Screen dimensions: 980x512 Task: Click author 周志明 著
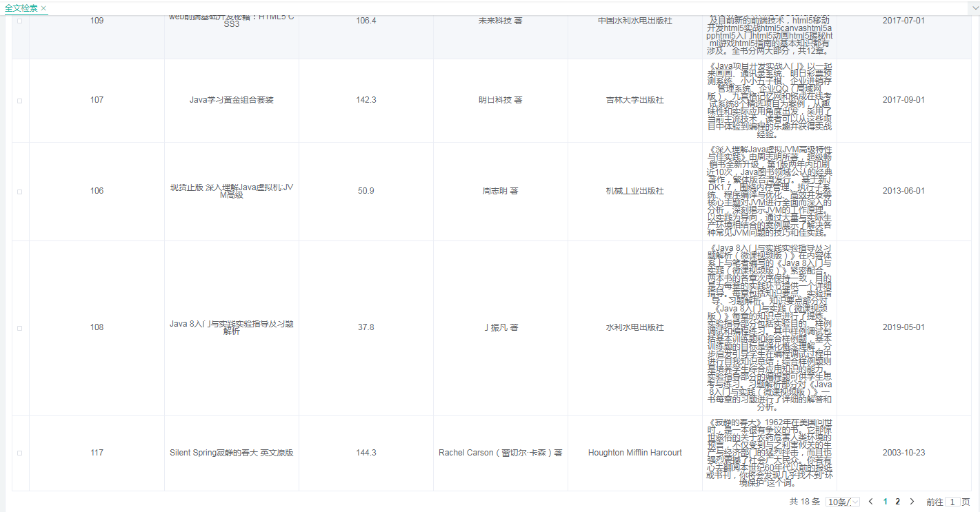(x=501, y=191)
